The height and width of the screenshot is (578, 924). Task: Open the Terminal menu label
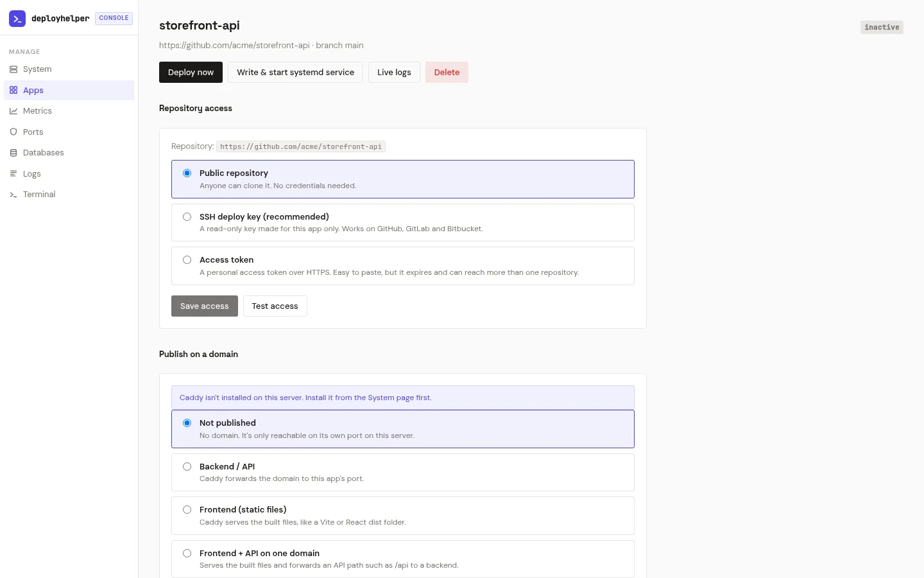[x=39, y=195]
